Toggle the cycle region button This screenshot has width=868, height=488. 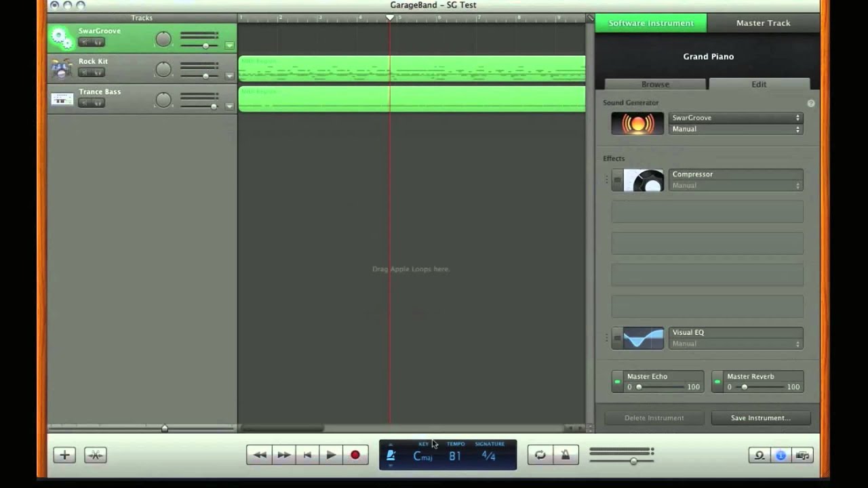coord(540,455)
